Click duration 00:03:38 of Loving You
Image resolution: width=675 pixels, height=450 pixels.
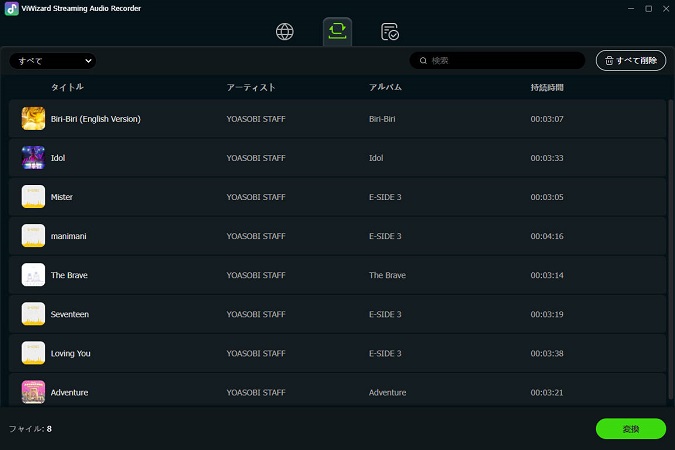point(547,354)
